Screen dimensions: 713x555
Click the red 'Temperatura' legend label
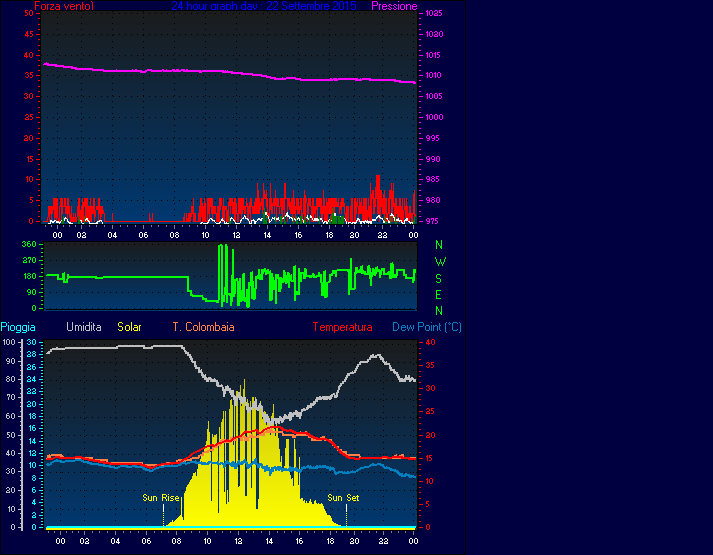click(342, 327)
